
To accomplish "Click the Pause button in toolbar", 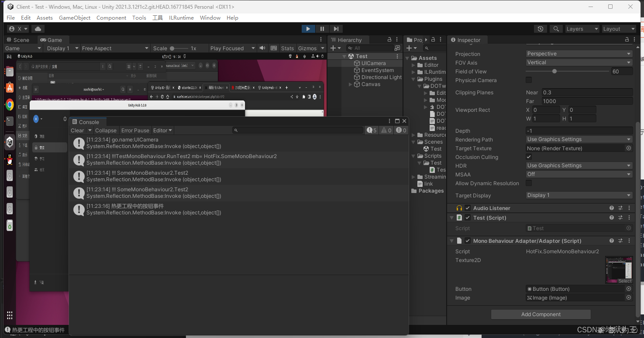I will 322,29.
